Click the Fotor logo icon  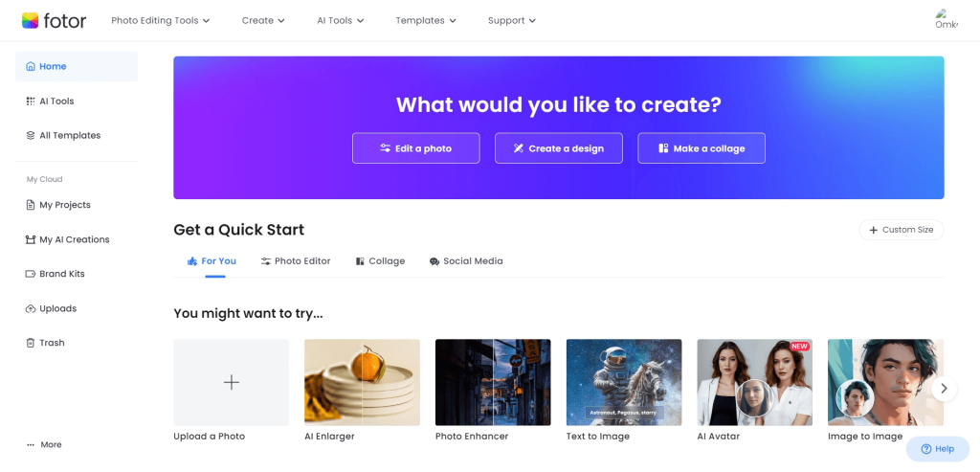30,21
